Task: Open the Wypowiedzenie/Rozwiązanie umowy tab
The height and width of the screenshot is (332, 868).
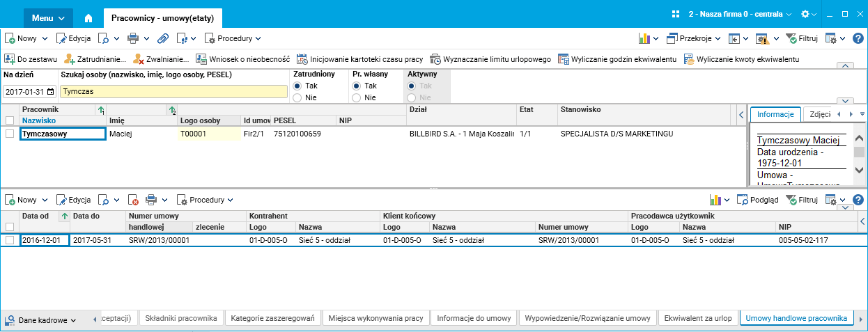Action: pos(587,318)
